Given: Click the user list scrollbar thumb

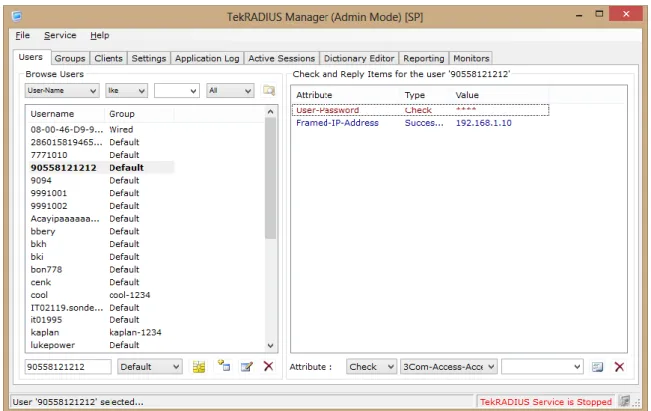Looking at the screenshot, I should 270,178.
